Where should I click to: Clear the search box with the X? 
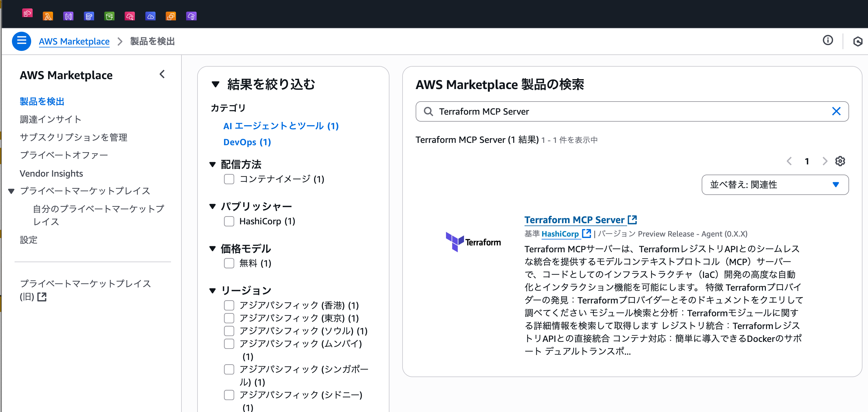pyautogui.click(x=836, y=111)
